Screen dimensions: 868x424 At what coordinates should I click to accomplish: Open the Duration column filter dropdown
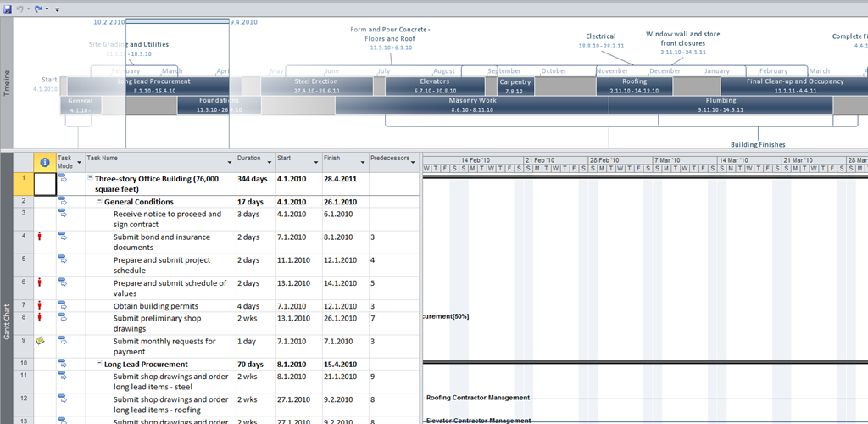[269, 162]
